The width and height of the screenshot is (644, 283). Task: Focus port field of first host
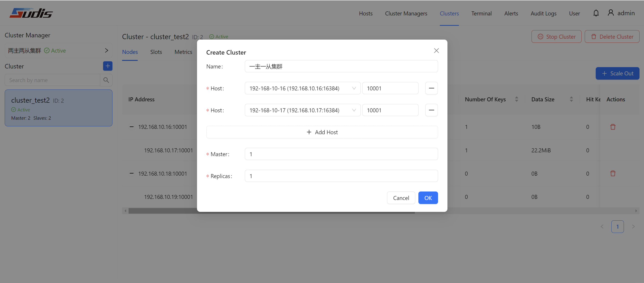pyautogui.click(x=390, y=88)
